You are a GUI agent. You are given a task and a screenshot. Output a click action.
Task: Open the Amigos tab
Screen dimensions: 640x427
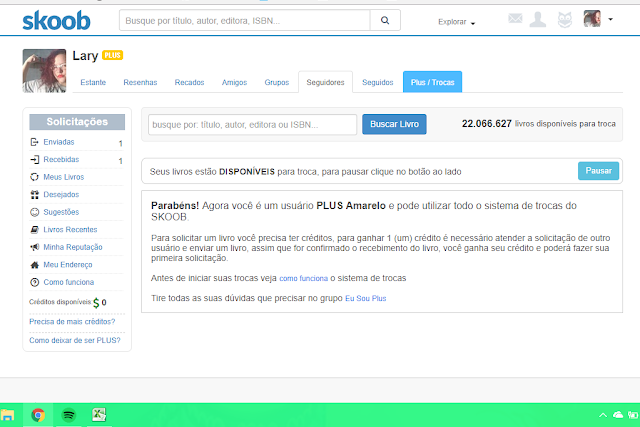pos(234,82)
